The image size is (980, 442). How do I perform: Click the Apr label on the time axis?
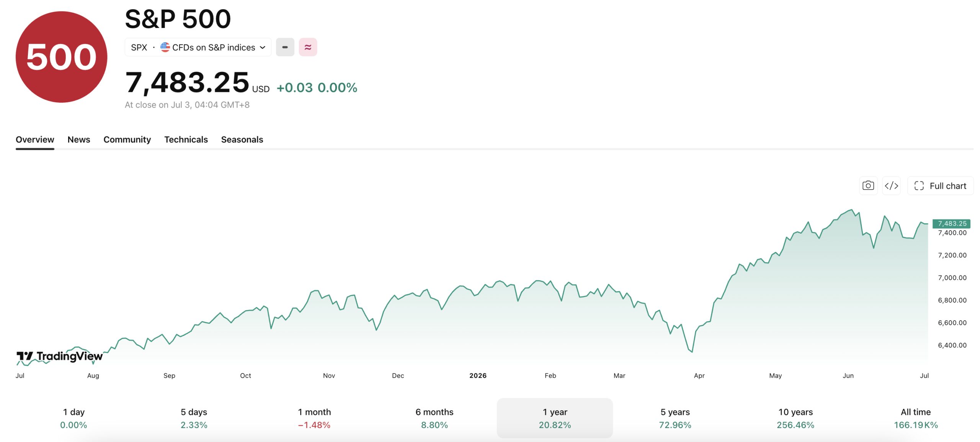(x=699, y=375)
